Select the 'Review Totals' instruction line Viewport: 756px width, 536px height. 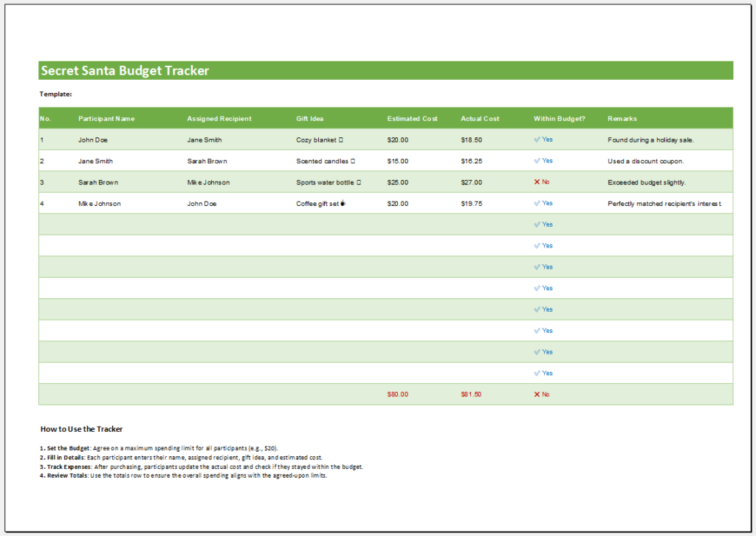[184, 475]
